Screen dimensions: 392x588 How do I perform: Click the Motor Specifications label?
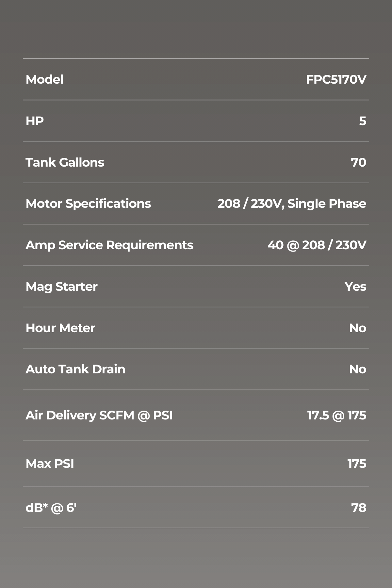tap(88, 204)
